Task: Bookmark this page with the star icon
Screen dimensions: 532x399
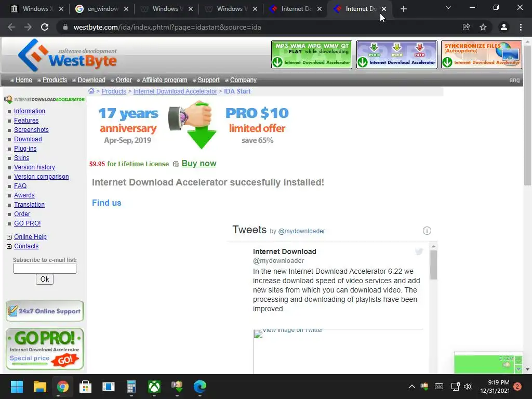Action: [483, 27]
